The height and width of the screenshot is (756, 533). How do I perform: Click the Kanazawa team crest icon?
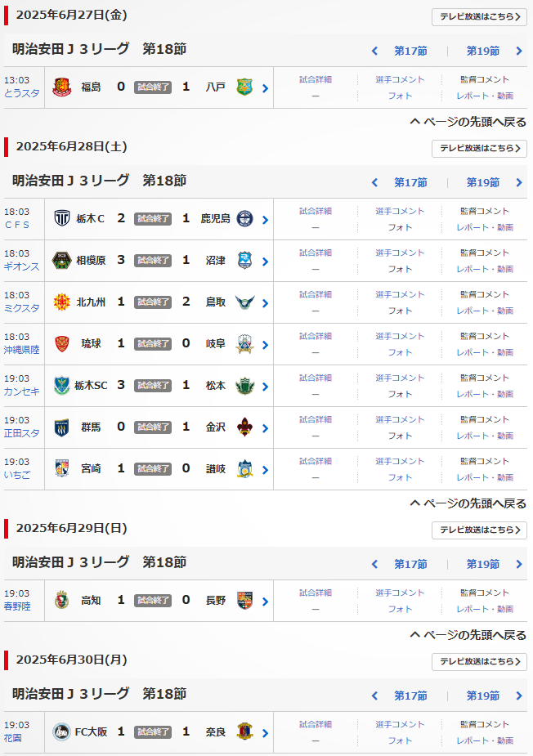point(244,427)
